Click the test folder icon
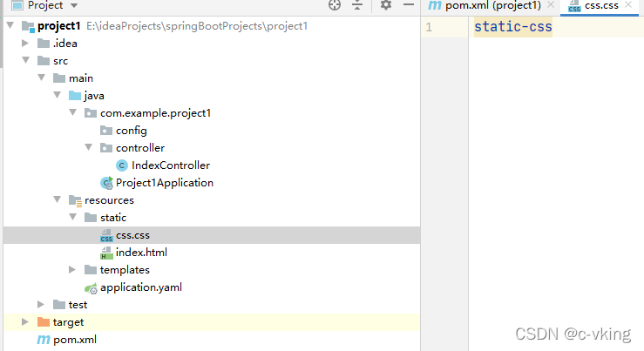Viewport: 644px width, 351px height. coord(59,305)
